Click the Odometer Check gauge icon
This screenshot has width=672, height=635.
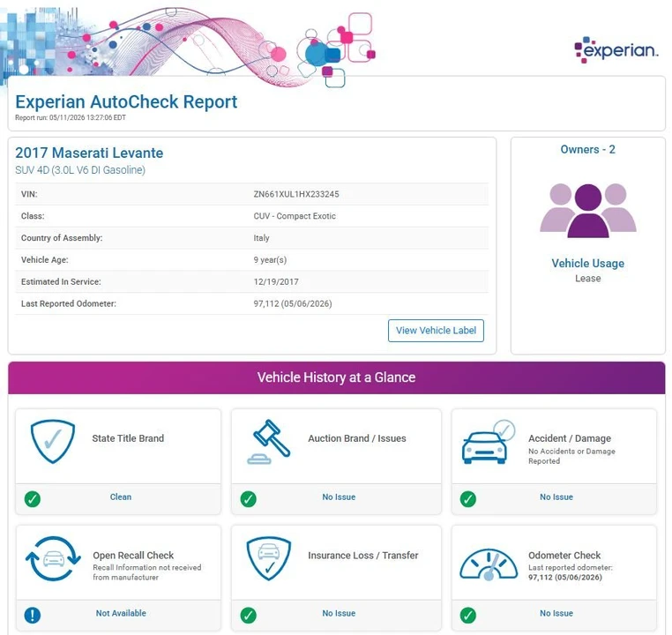(489, 564)
